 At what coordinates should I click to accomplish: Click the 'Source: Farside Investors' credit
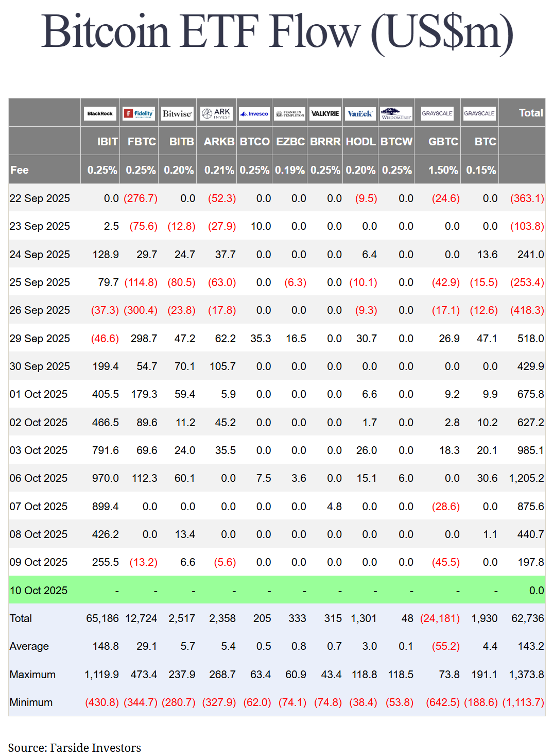pos(75,748)
